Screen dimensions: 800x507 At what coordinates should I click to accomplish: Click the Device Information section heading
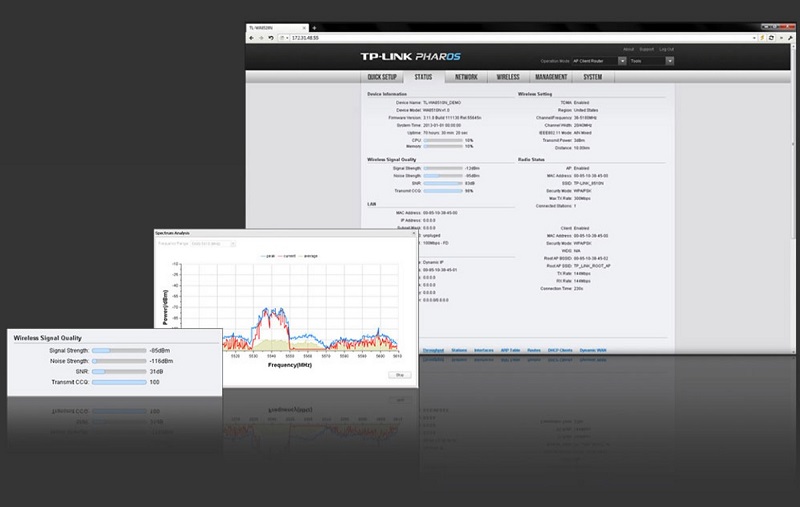(x=387, y=94)
